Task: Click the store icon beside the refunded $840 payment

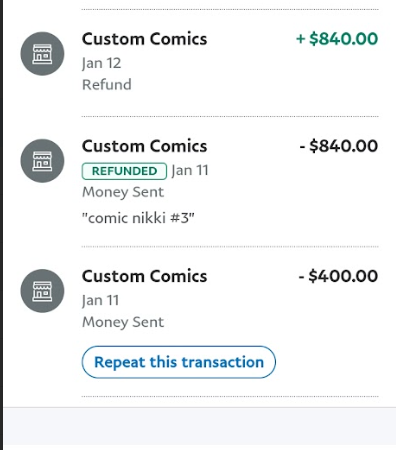Action: click(42, 161)
